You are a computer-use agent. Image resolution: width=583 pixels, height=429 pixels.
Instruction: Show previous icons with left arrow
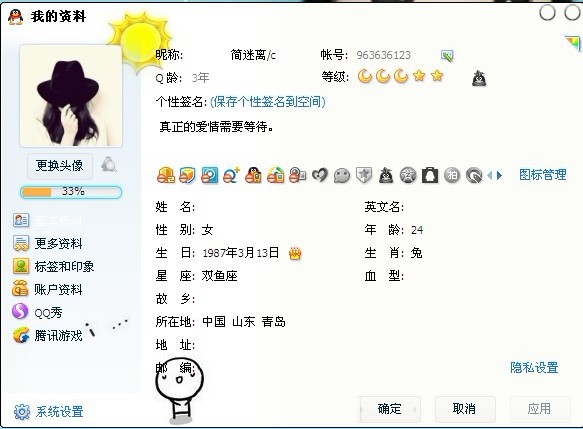click(490, 175)
